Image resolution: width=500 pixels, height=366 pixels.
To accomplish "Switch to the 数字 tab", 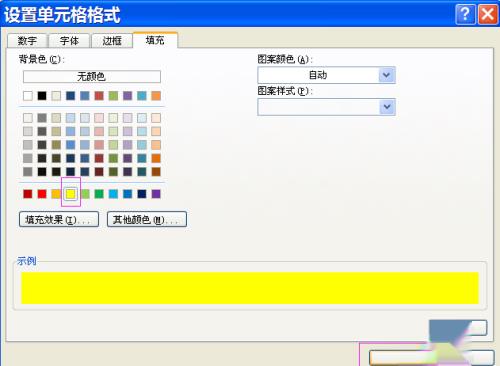I will pos(27,41).
